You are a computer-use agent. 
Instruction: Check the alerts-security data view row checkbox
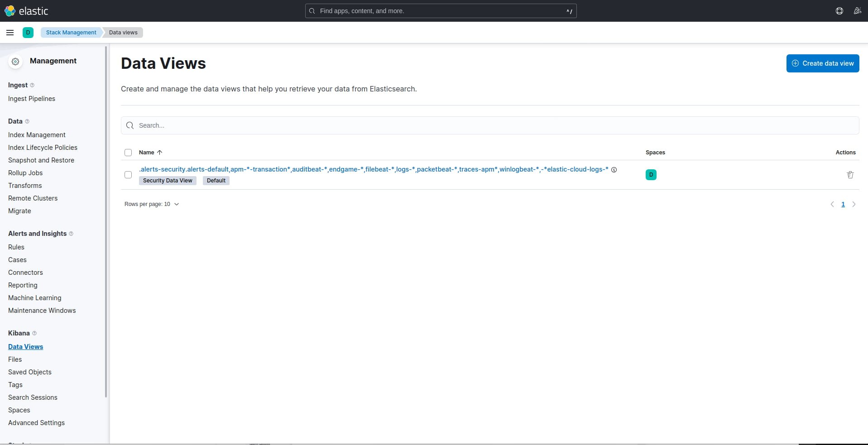(x=128, y=175)
